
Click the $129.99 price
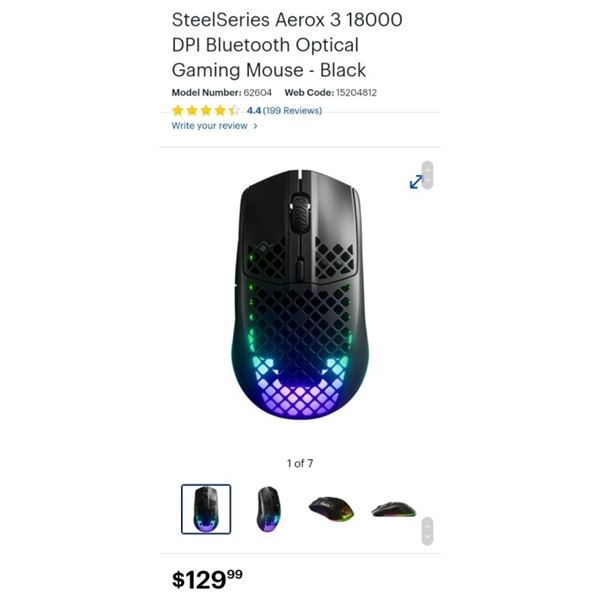coord(207,578)
